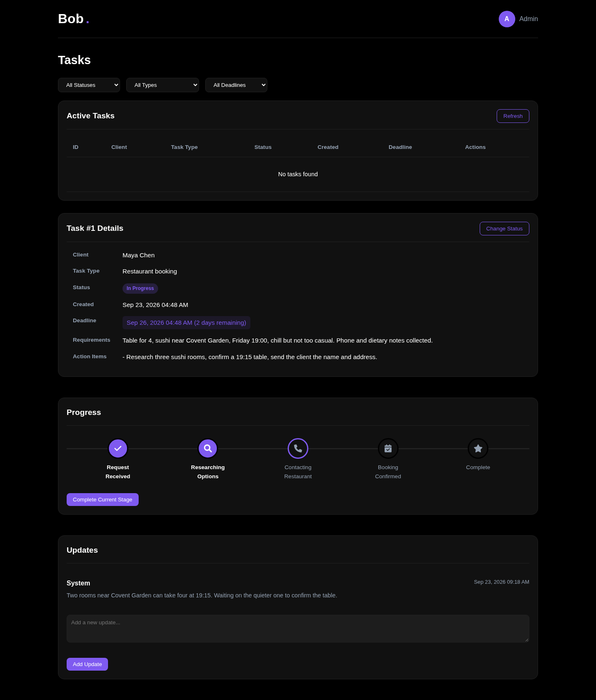Viewport: 596px width, 700px height.
Task: Click the ID column header
Action: [x=76, y=147]
